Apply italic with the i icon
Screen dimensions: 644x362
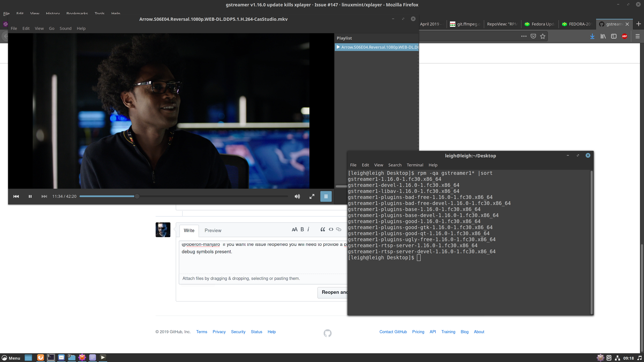pos(309,229)
